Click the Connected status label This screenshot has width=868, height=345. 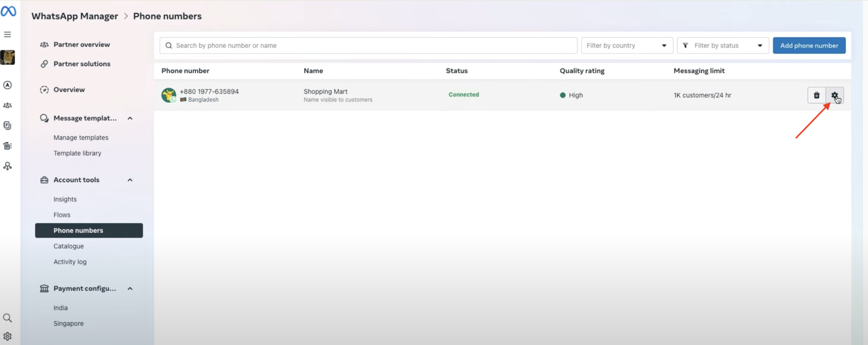point(464,95)
